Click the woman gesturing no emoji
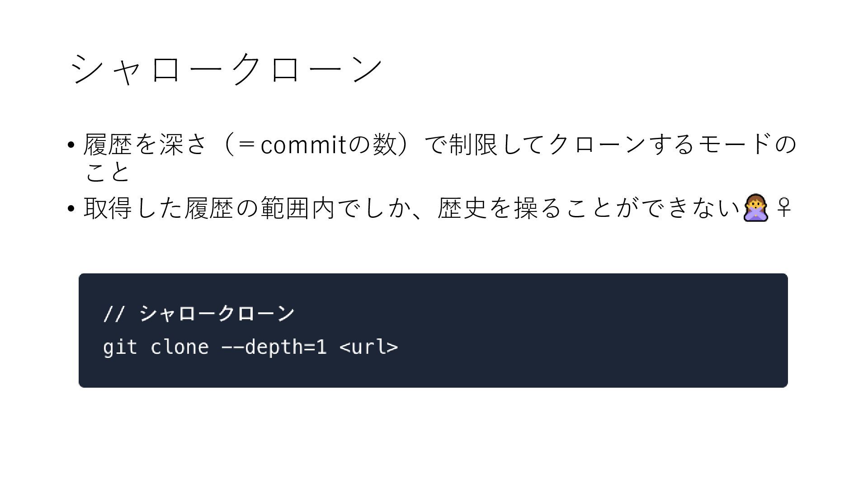This screenshot has width=868, height=488. point(756,208)
